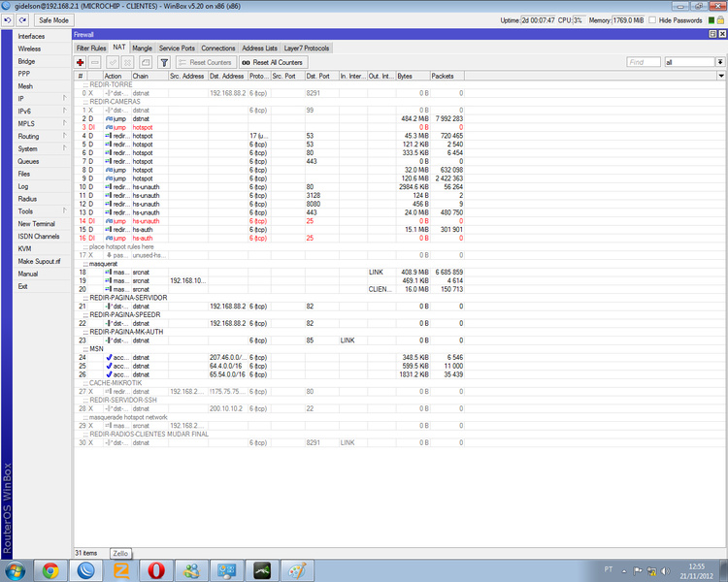The image size is (728, 582).
Task: Open the Wireless menu
Action: coord(29,48)
